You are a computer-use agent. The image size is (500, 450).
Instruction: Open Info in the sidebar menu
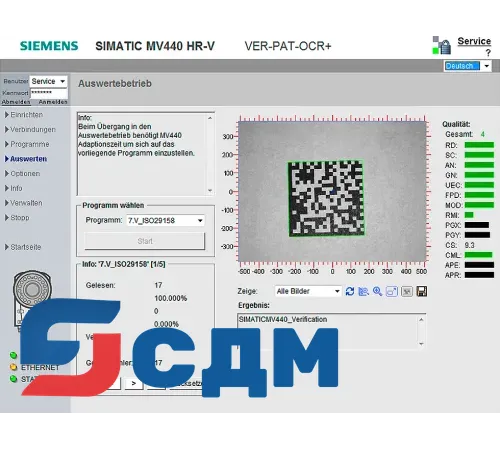(14, 188)
